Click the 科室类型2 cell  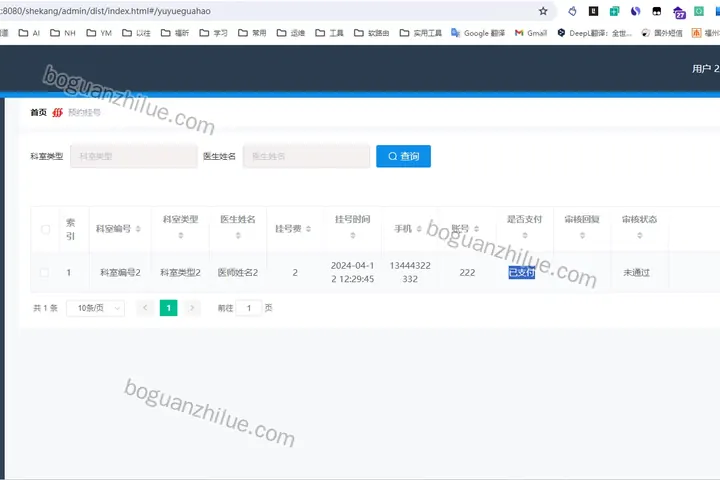(180, 272)
